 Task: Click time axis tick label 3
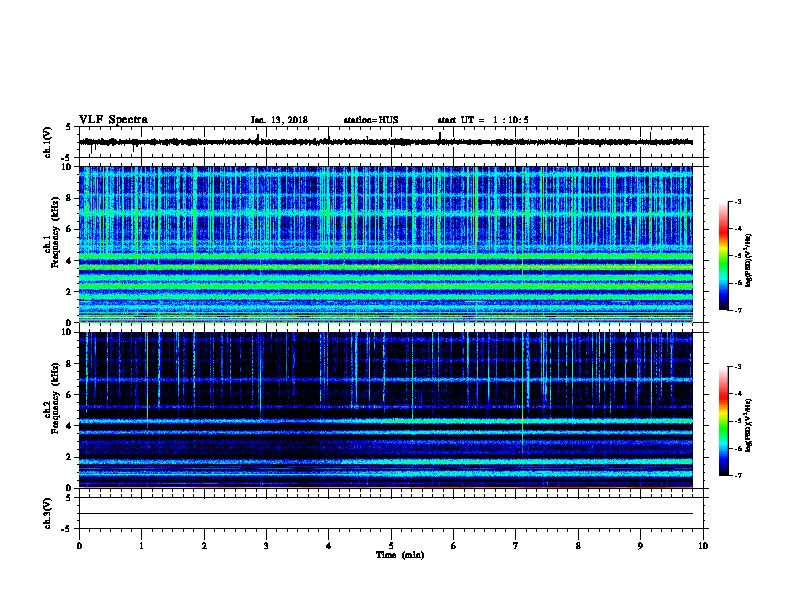click(x=266, y=546)
